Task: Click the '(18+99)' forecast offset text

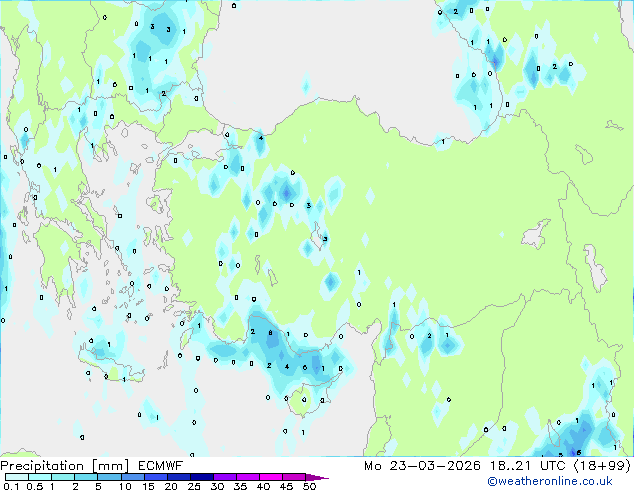Action: click(602, 466)
